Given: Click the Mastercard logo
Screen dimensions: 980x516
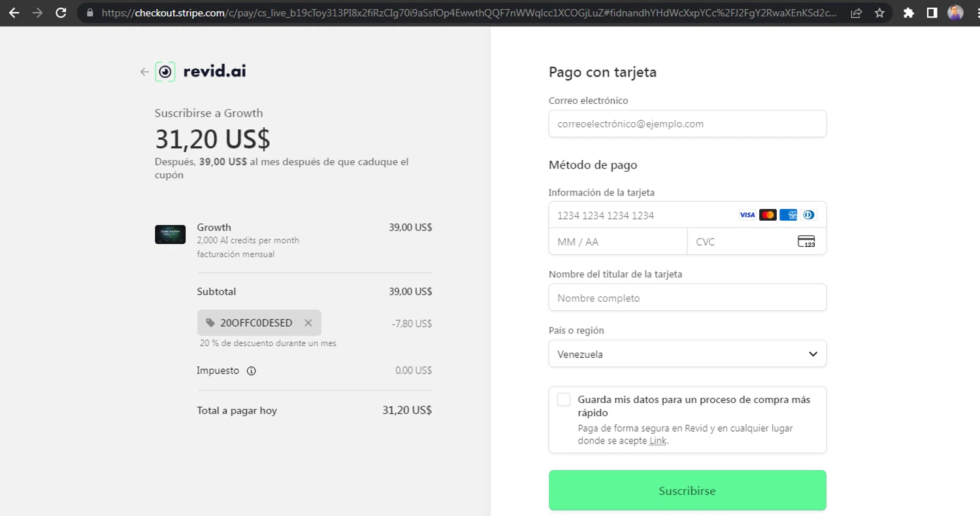Looking at the screenshot, I should pos(768,215).
